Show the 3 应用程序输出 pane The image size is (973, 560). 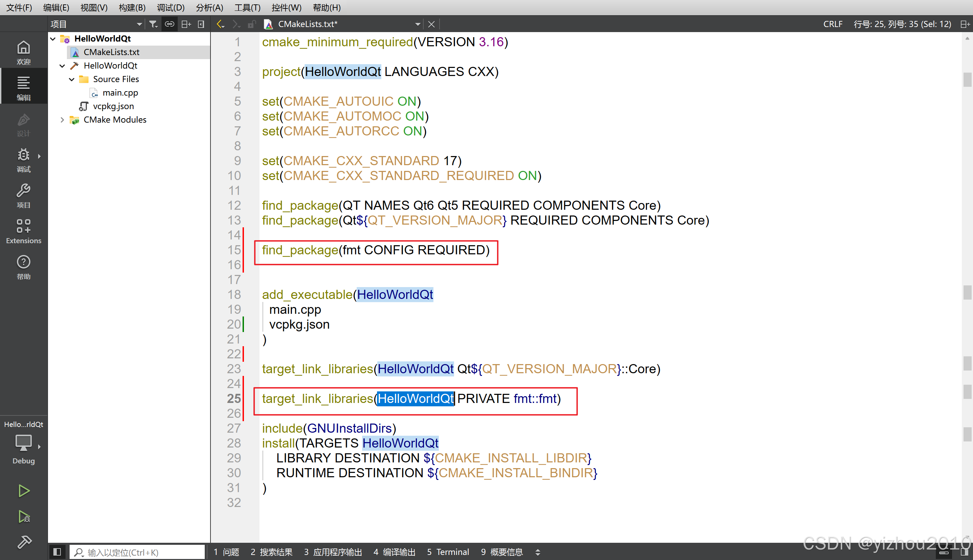tap(333, 552)
